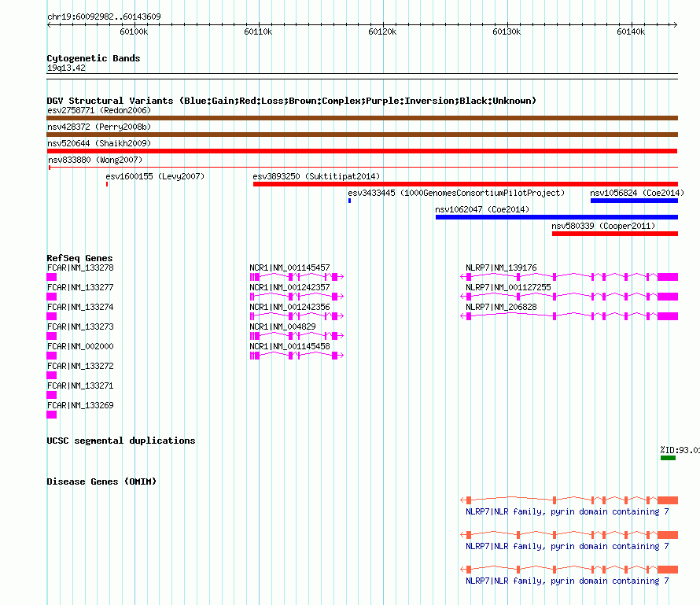Select the NCR1|NM_004829 transcript glyph

pyautogui.click(x=297, y=336)
